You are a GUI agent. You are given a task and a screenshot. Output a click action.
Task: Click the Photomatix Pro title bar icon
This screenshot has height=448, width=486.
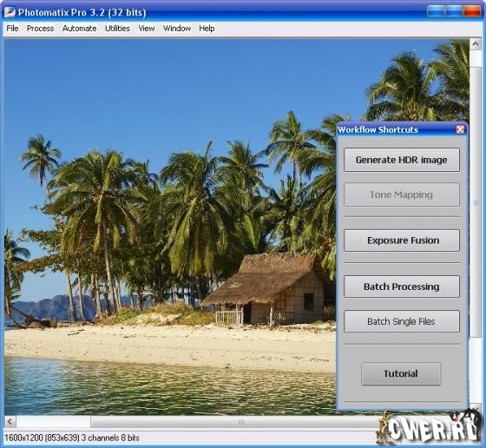10,12
